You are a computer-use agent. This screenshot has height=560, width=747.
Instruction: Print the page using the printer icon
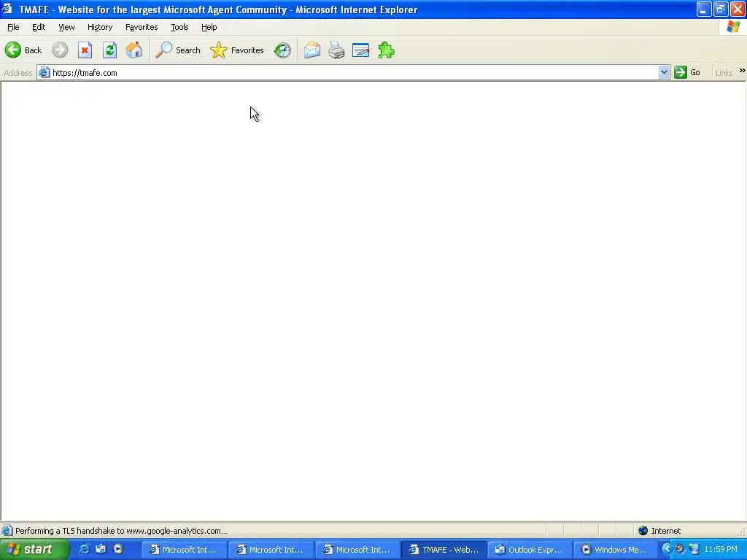(x=336, y=50)
